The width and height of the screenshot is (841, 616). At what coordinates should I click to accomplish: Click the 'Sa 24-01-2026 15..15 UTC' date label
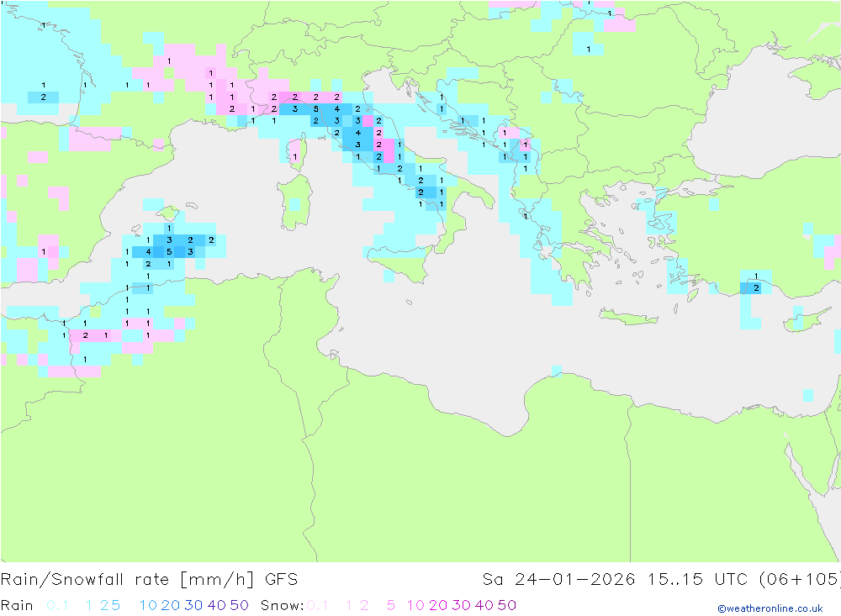tap(616, 580)
